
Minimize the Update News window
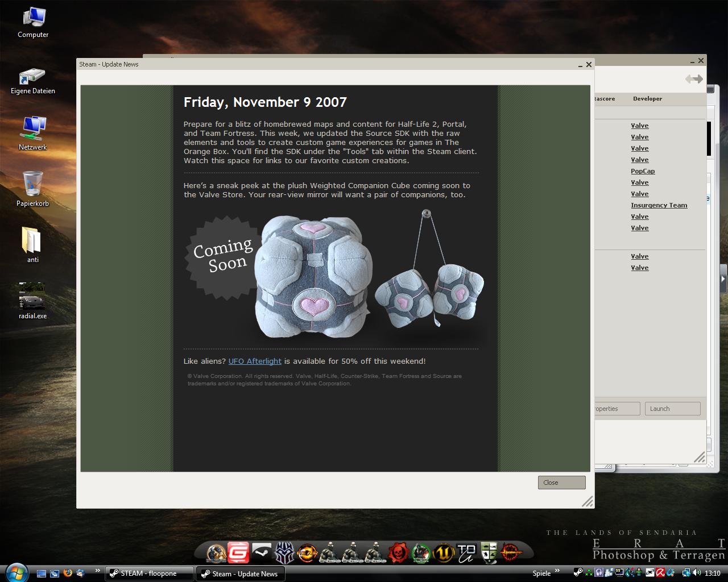580,65
